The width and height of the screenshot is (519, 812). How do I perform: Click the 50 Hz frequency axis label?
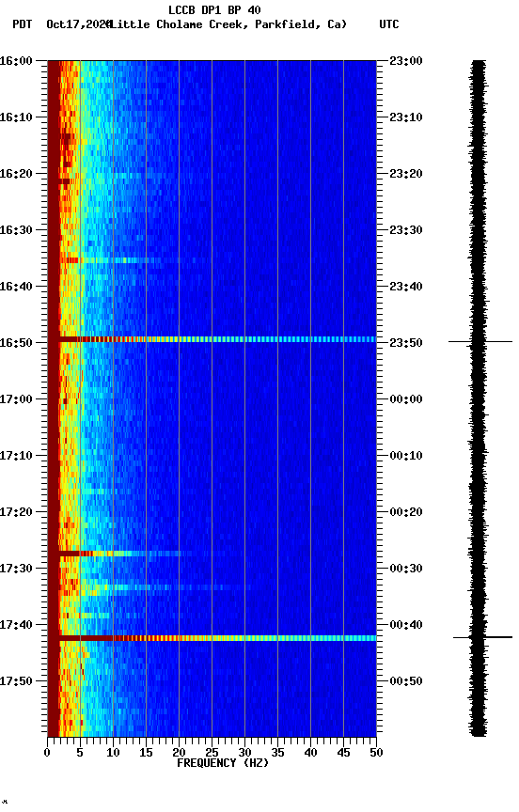click(376, 753)
